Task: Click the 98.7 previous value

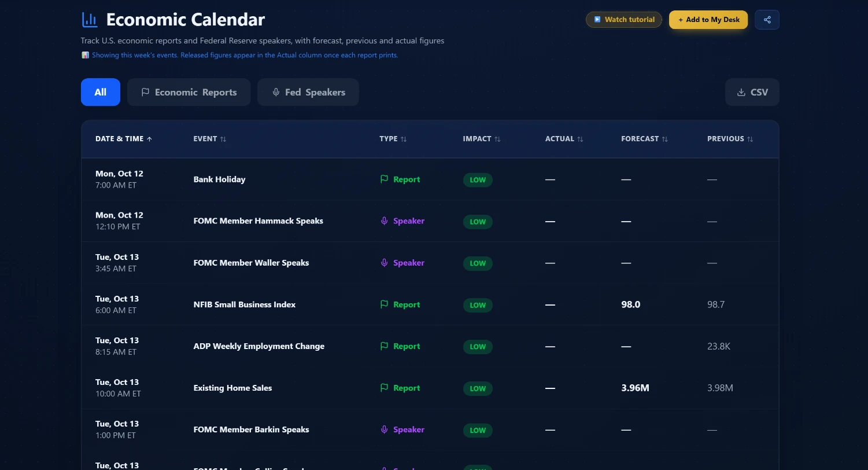Action: point(716,304)
